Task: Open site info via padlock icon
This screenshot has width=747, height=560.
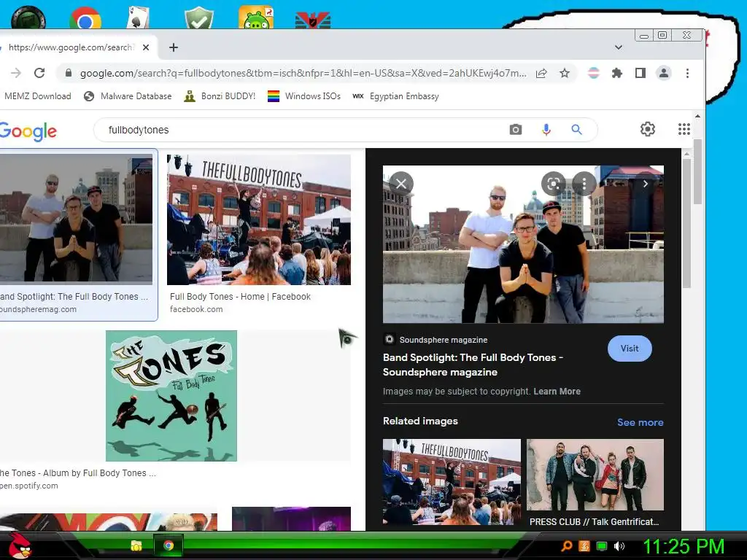Action: coord(68,73)
